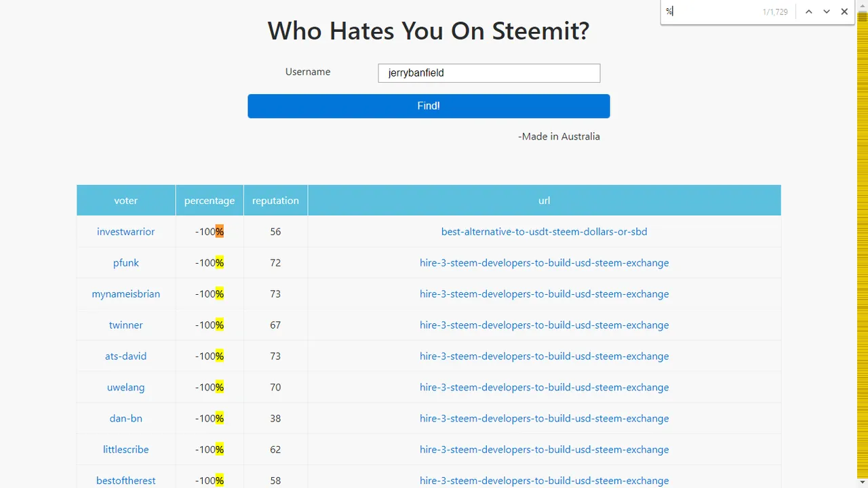Viewport: 868px width, 488px height.
Task: Click the page vertical scrollbar
Action: (863, 244)
